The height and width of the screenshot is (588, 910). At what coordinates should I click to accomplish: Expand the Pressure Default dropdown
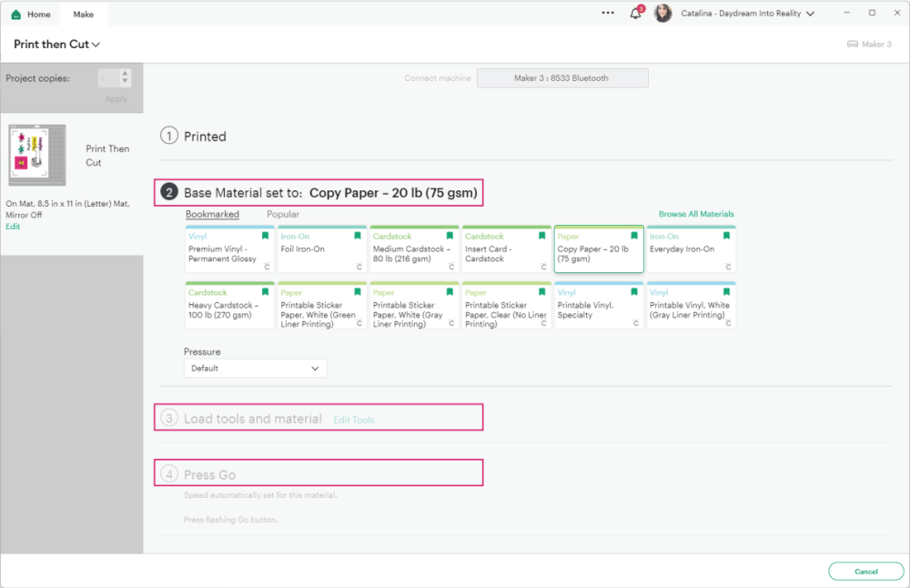(255, 369)
